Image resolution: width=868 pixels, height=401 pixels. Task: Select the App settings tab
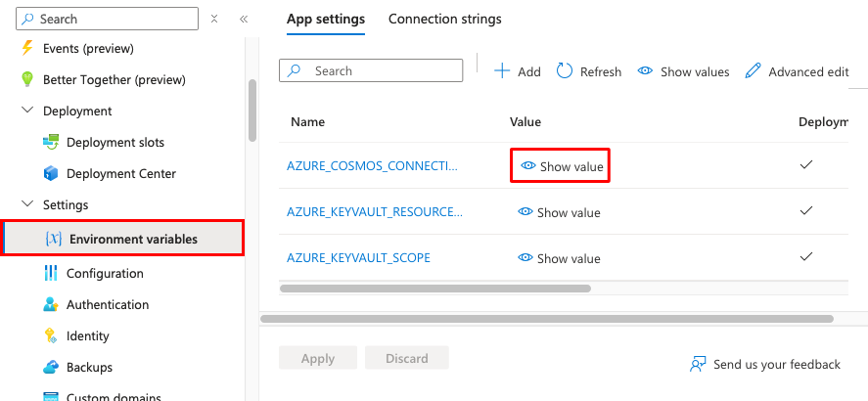click(326, 19)
